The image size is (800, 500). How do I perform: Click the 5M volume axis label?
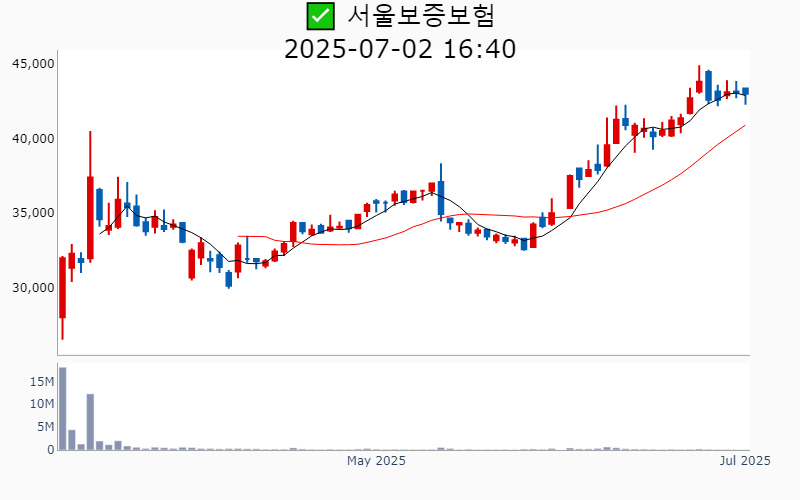click(45, 427)
